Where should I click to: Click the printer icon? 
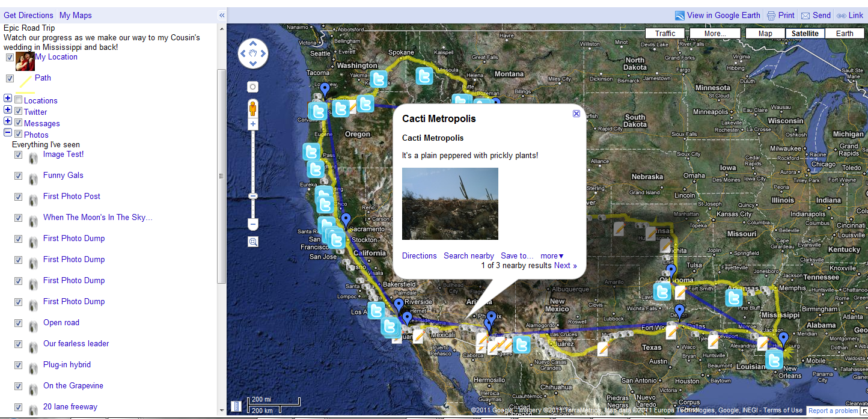(x=771, y=16)
